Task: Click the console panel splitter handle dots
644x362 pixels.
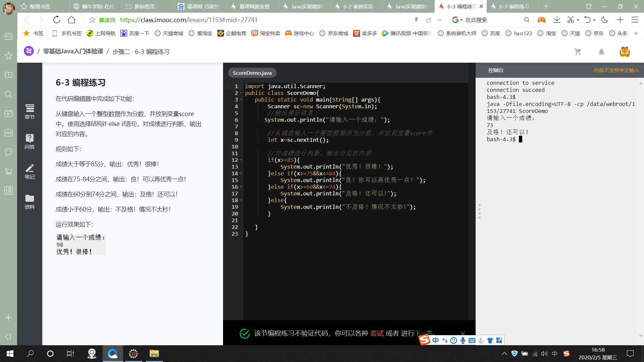Action: (479, 211)
